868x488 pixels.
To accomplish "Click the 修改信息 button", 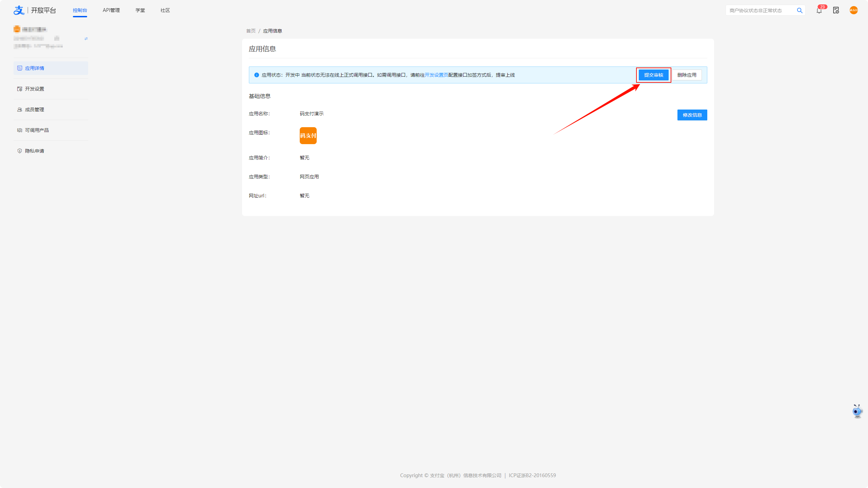I will [692, 115].
